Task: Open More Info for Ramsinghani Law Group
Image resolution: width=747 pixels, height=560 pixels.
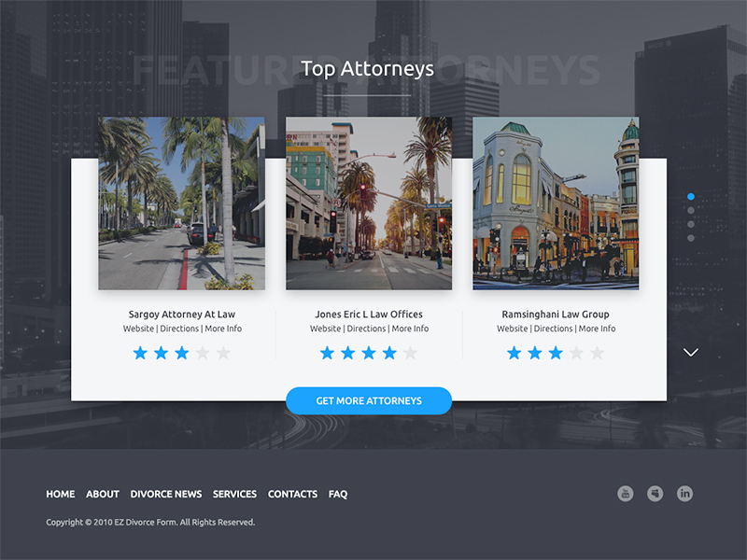Action: (x=597, y=329)
